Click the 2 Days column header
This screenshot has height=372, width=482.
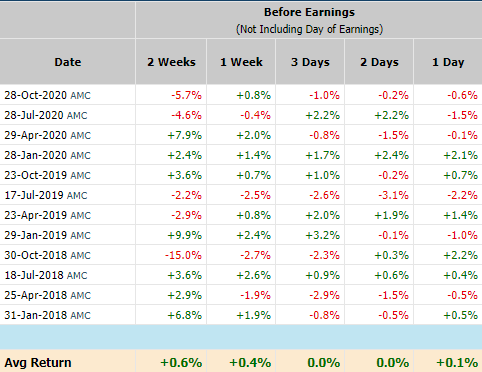coord(379,62)
